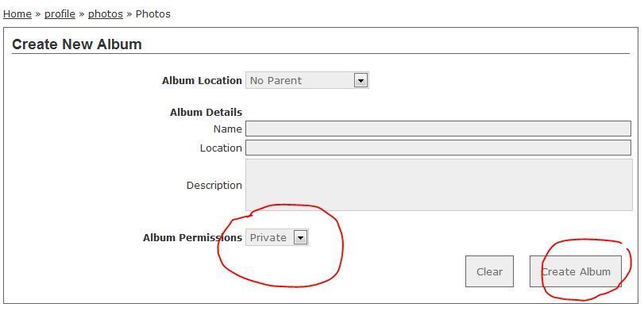Click into the Location text field
Viewport: 644px width, 315px height.
(x=438, y=148)
